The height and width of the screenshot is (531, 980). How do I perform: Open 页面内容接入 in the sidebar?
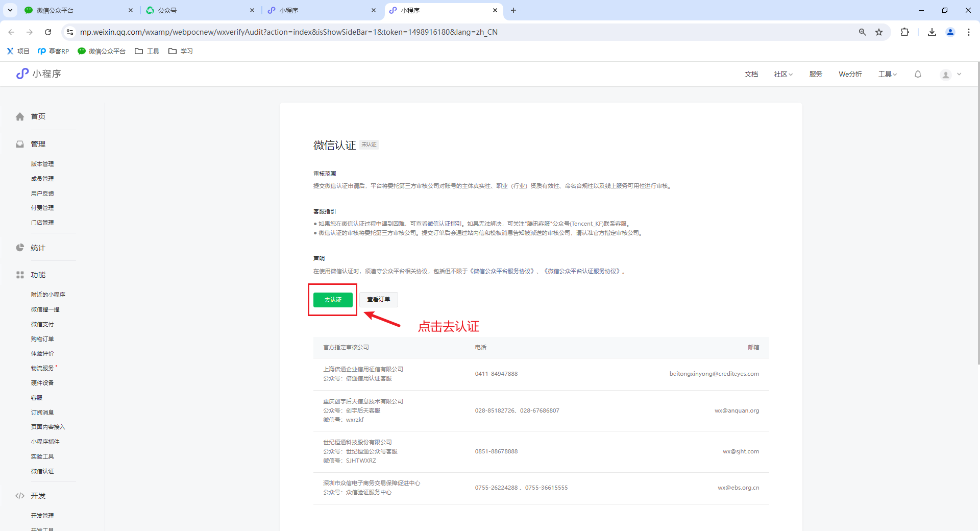pyautogui.click(x=48, y=427)
